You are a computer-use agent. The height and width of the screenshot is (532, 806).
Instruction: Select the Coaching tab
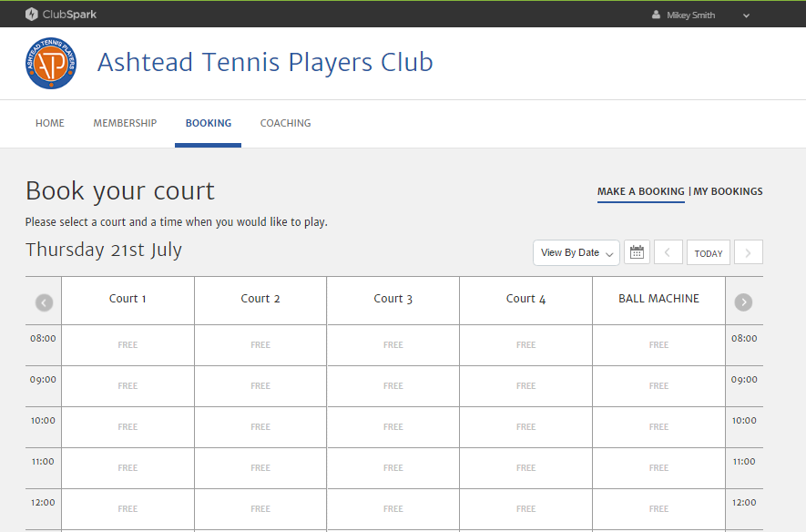click(x=285, y=123)
